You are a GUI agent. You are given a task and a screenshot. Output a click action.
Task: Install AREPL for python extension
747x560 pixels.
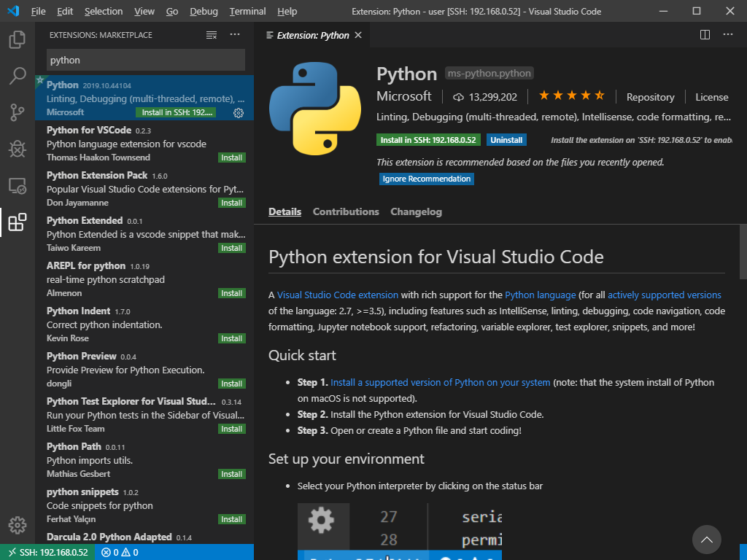coord(231,293)
